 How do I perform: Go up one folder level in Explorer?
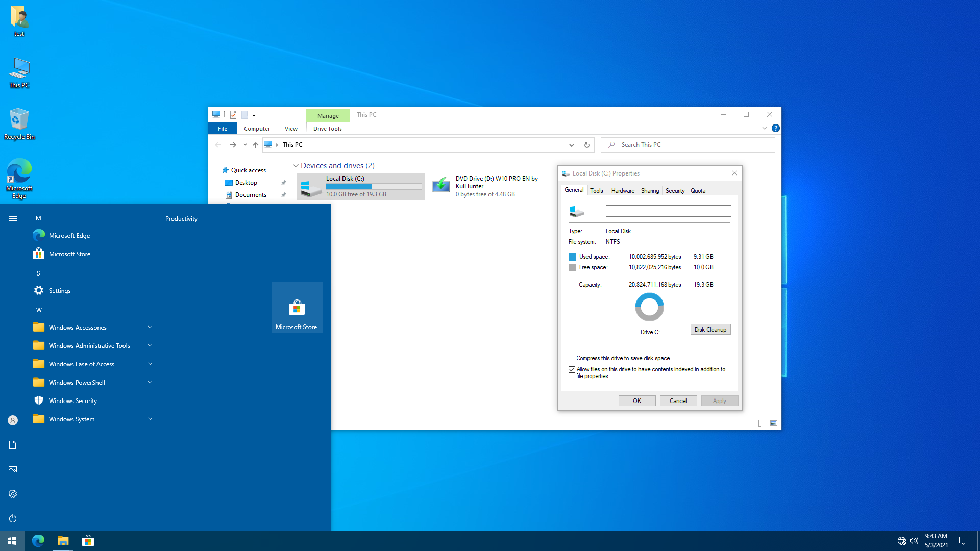(256, 145)
